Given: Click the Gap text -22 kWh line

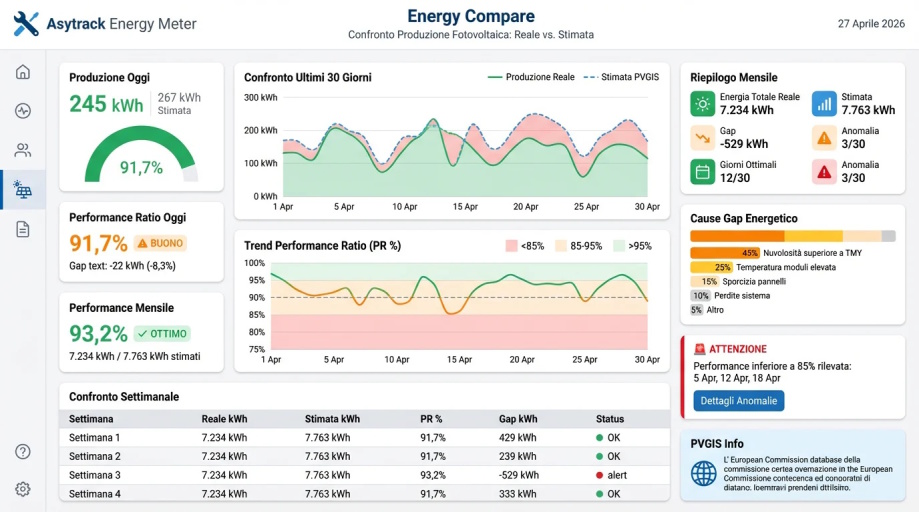Looking at the screenshot, I should point(122,265).
